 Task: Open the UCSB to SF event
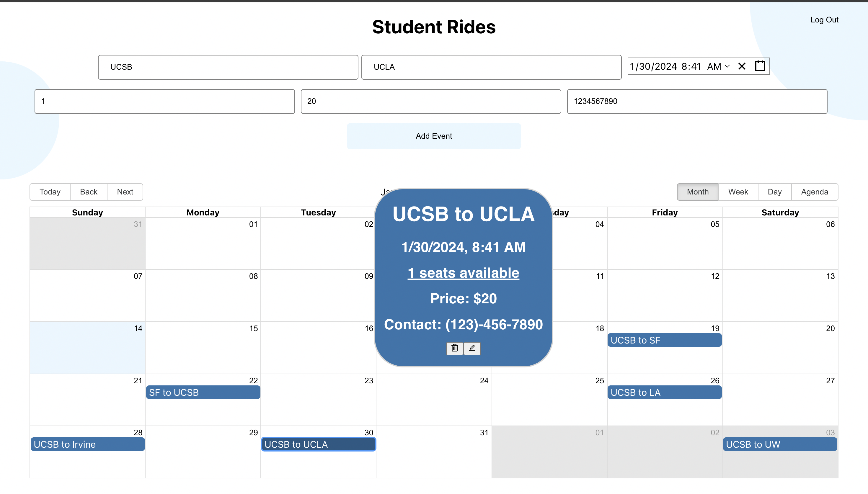[x=664, y=340]
